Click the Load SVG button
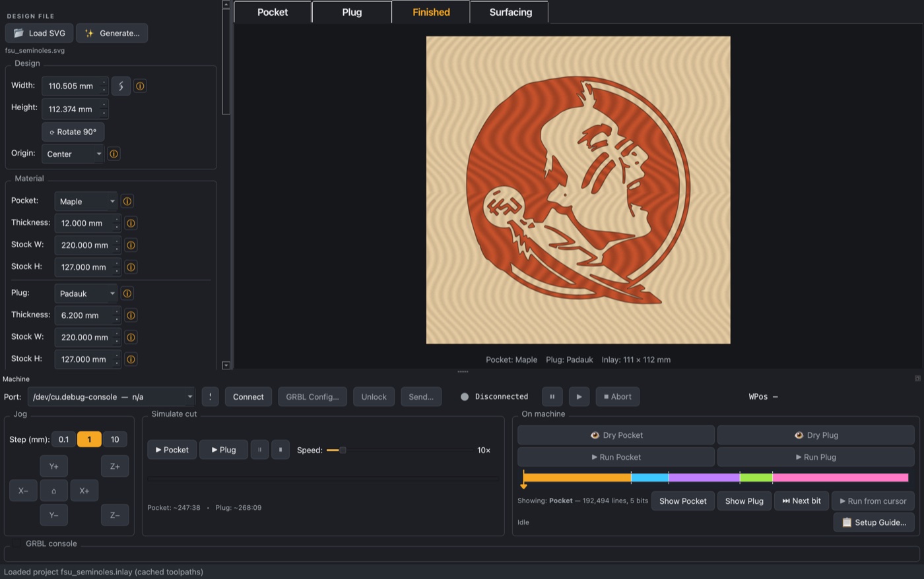 [39, 33]
